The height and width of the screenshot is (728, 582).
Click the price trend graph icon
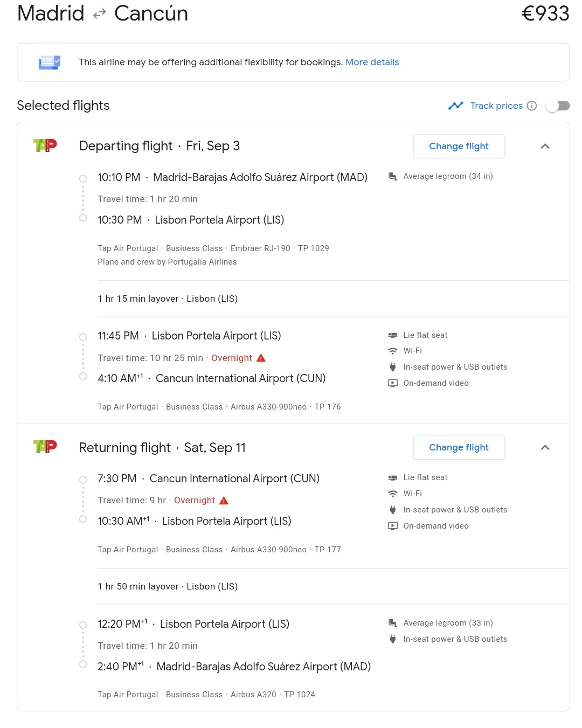coord(455,106)
